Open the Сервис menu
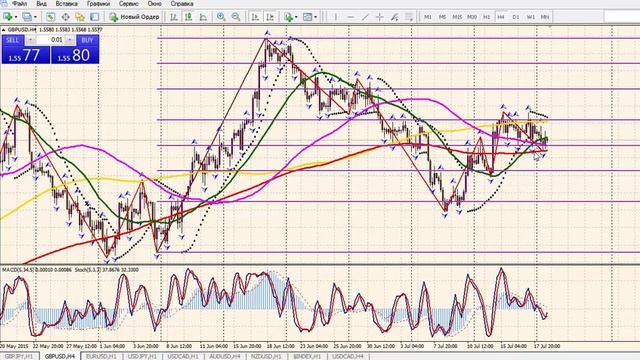640x360 pixels. (129, 4)
